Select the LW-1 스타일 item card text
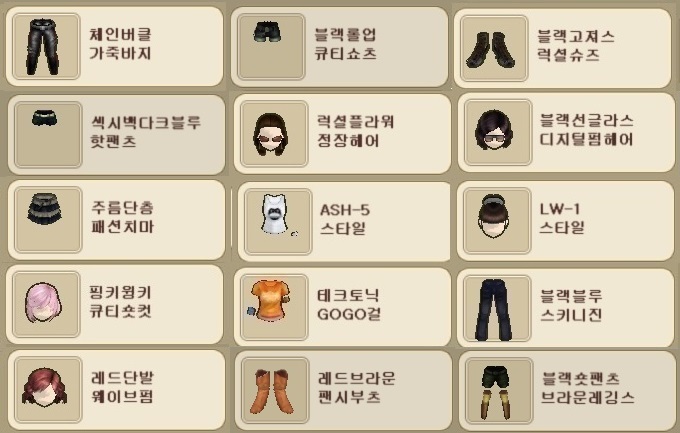This screenshot has height=433, width=680. coord(562,218)
